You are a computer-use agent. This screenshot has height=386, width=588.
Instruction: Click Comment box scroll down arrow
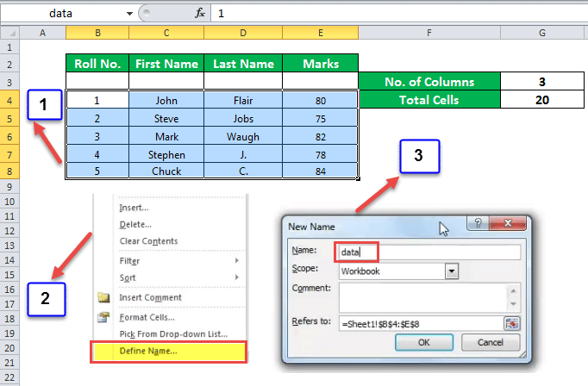(x=513, y=304)
